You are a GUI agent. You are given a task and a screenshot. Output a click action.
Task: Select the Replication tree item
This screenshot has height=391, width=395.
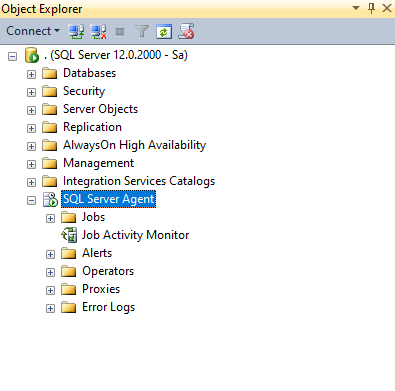[92, 127]
